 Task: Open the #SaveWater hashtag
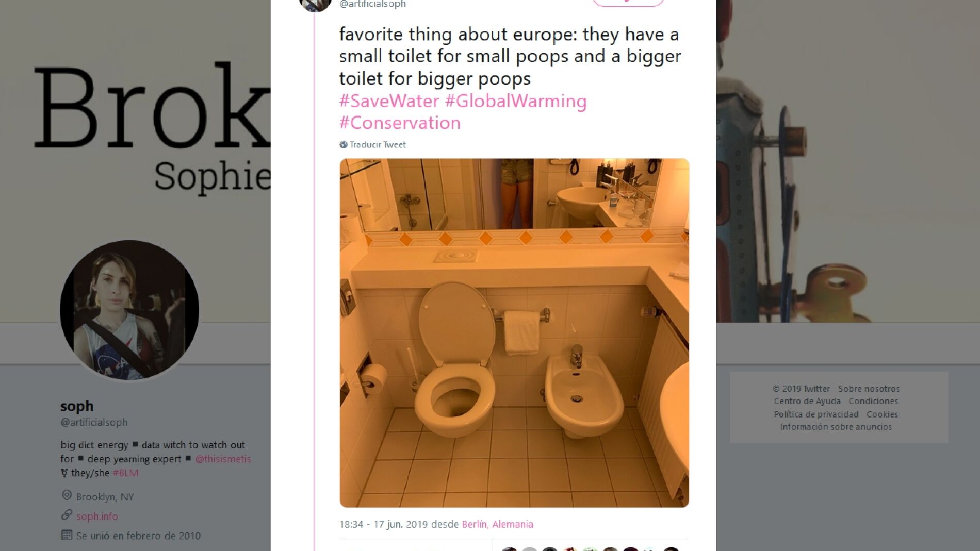click(389, 101)
